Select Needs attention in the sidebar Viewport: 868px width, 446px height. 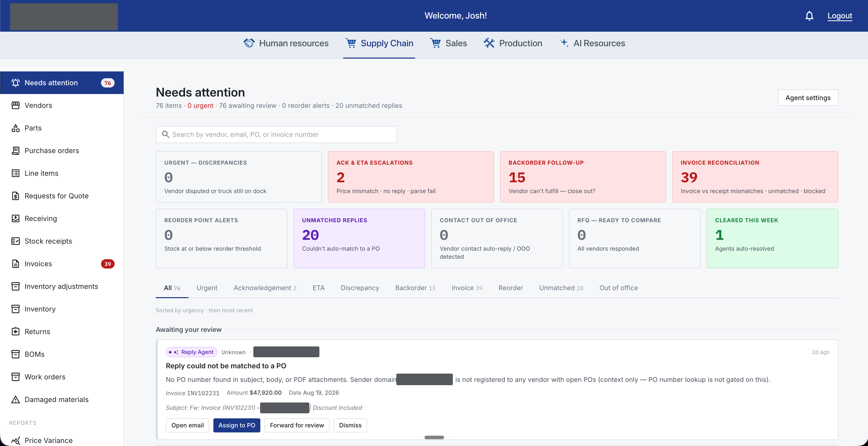click(x=62, y=83)
